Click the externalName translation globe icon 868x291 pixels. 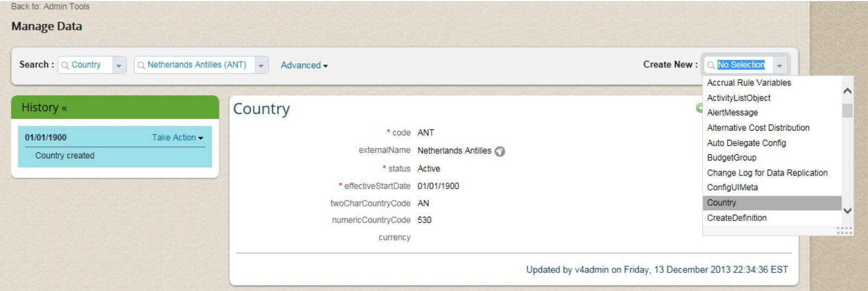[x=500, y=151]
